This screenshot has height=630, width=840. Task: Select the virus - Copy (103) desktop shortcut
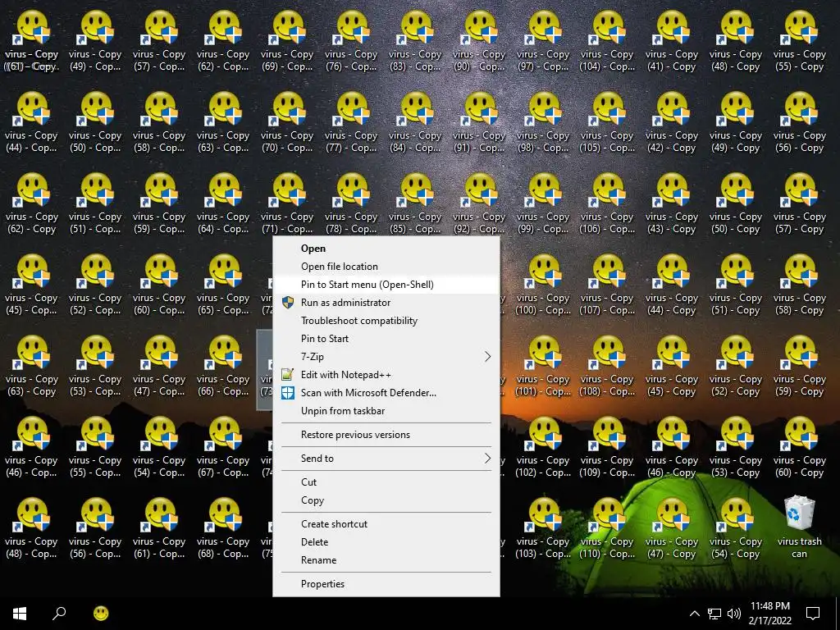pos(543,529)
